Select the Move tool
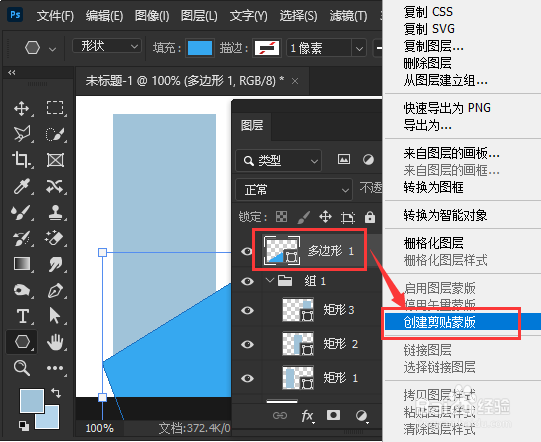This screenshot has height=442, width=541. 22,108
